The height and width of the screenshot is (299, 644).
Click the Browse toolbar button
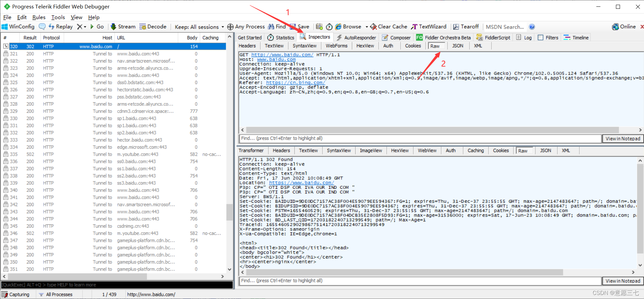(348, 27)
